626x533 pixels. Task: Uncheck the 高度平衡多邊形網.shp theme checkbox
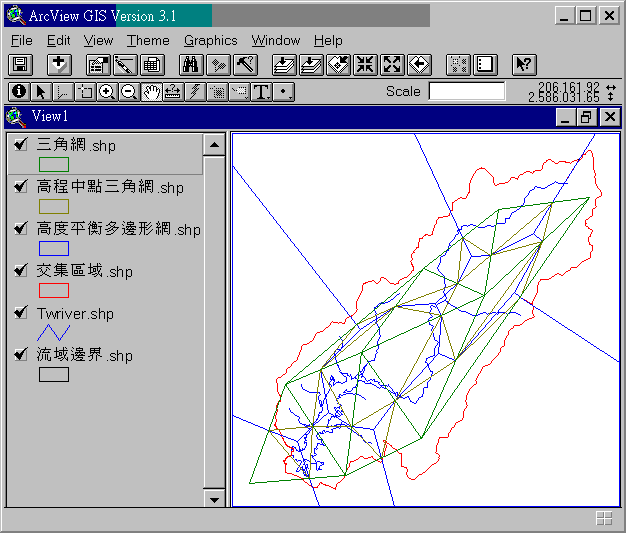click(x=21, y=228)
